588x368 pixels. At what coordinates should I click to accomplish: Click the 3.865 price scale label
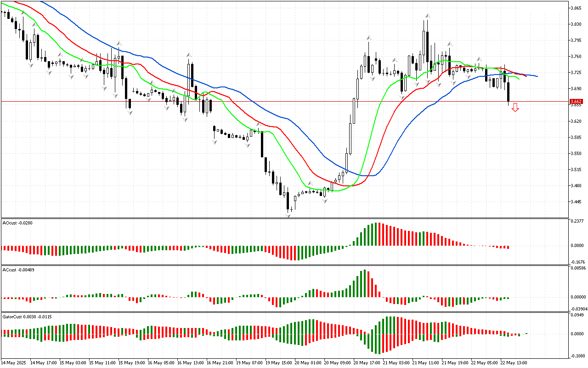pyautogui.click(x=575, y=8)
